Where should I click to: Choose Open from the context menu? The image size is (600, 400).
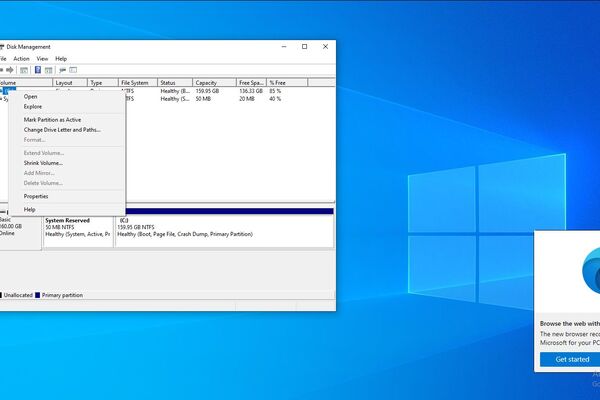tap(31, 96)
